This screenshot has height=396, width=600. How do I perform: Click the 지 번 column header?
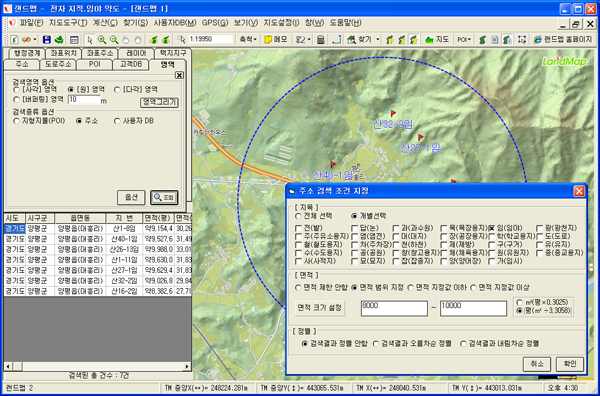pyautogui.click(x=124, y=218)
